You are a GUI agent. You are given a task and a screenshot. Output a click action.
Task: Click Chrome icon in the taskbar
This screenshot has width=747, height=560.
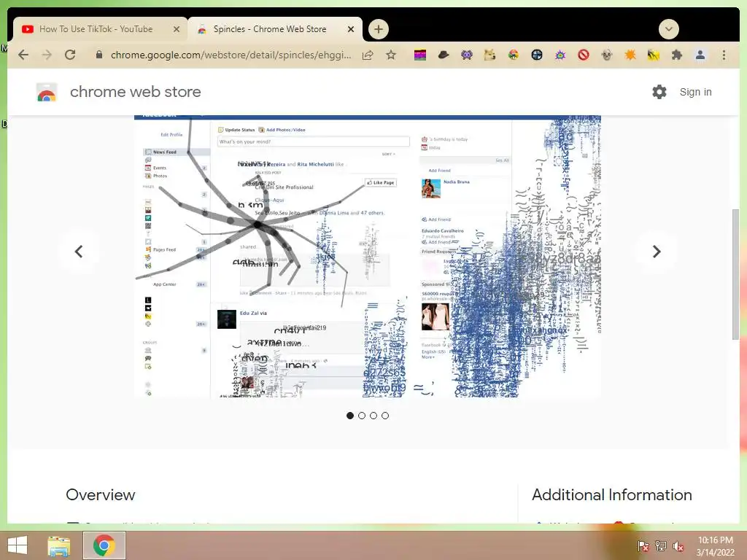click(104, 545)
